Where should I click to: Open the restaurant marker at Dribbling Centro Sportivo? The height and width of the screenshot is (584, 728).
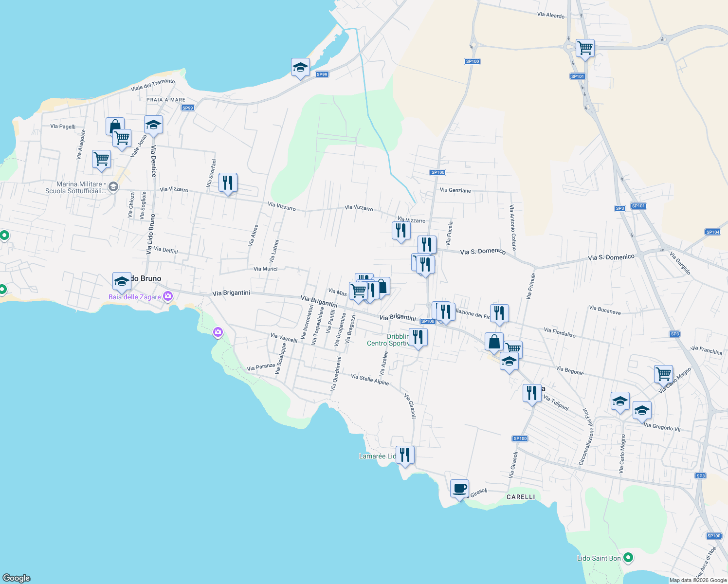pos(418,337)
